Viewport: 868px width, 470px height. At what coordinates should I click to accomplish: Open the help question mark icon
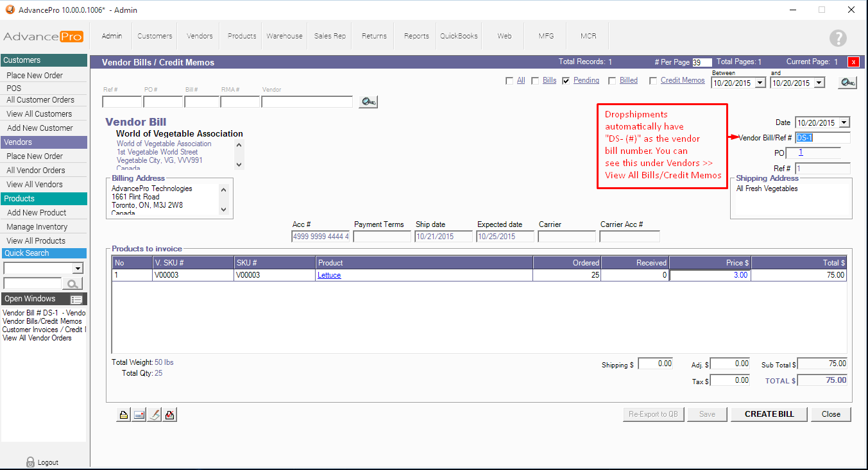(838, 38)
